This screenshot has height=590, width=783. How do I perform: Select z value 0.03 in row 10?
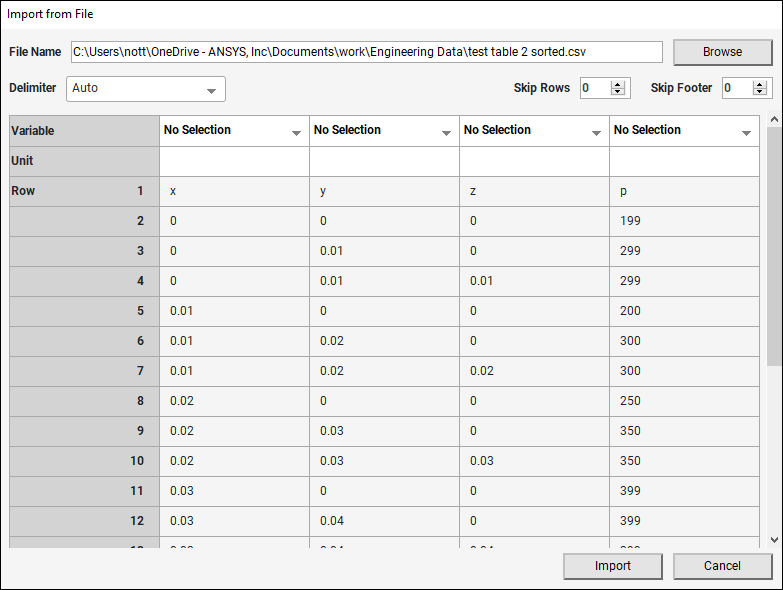click(534, 461)
